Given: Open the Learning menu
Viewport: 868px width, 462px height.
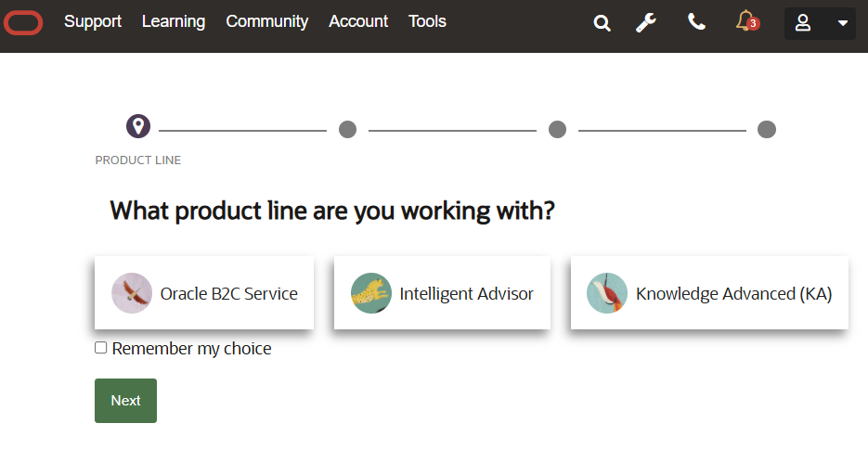Looking at the screenshot, I should pos(174,21).
